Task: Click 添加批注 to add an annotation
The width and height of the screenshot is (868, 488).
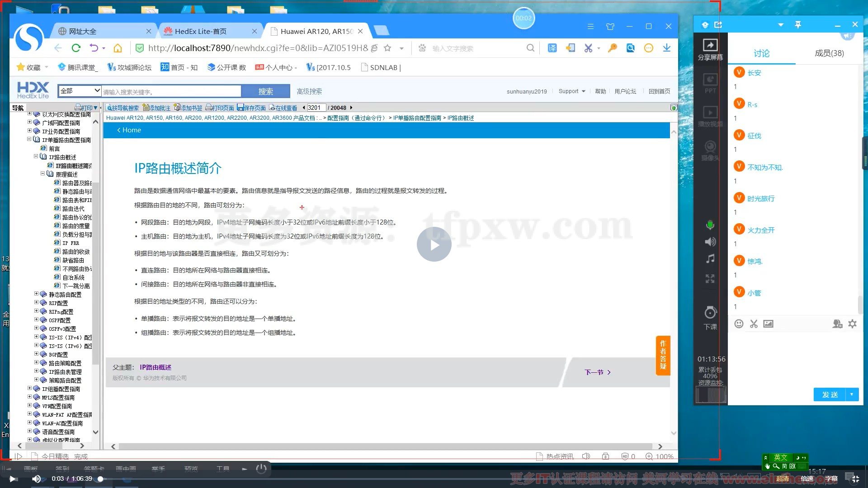Action: pyautogui.click(x=156, y=108)
